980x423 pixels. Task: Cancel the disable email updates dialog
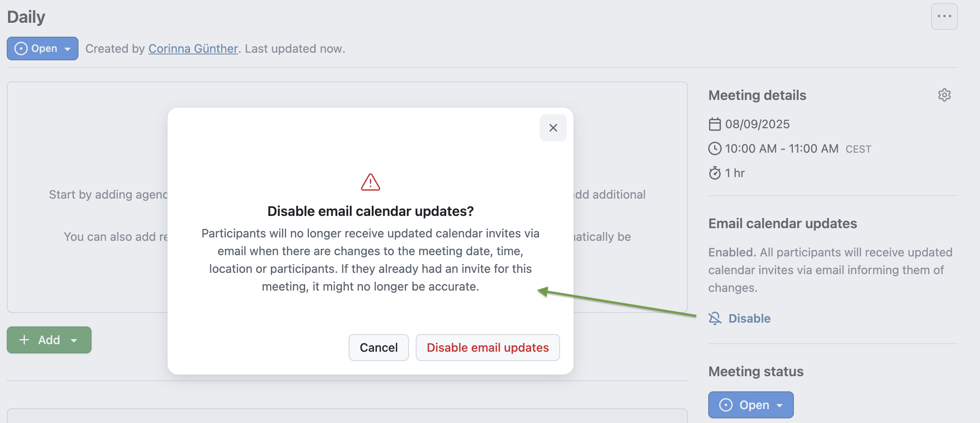pos(378,348)
